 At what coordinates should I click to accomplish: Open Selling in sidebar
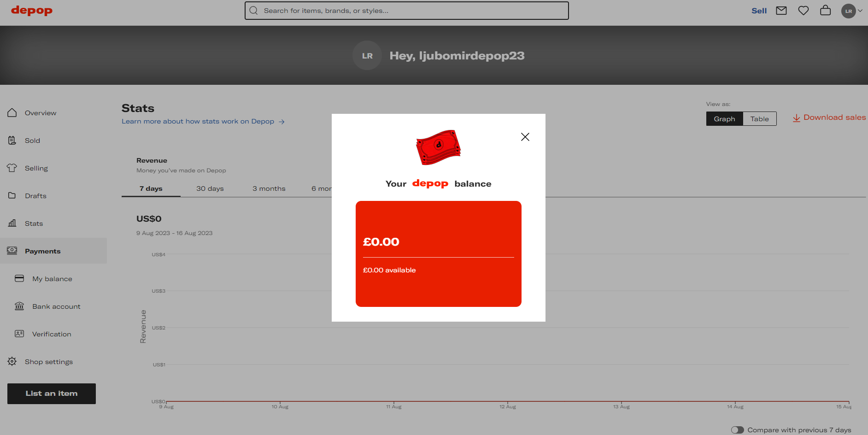pos(36,168)
